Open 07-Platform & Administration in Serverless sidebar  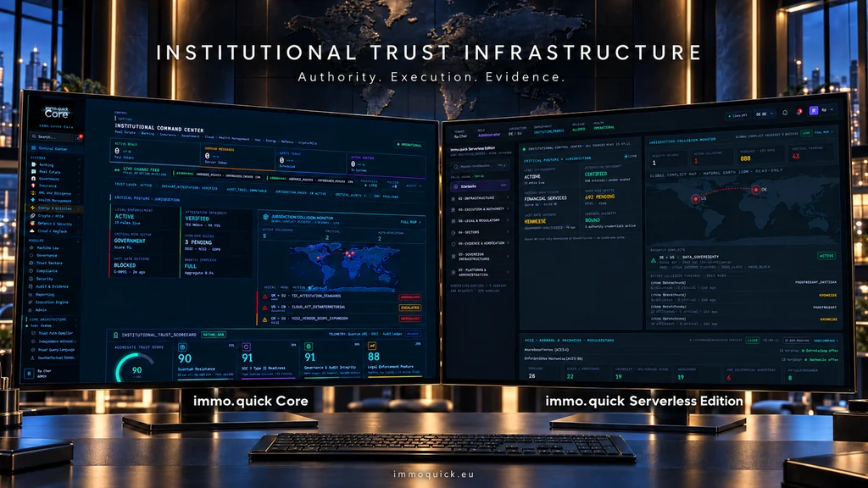click(480, 272)
